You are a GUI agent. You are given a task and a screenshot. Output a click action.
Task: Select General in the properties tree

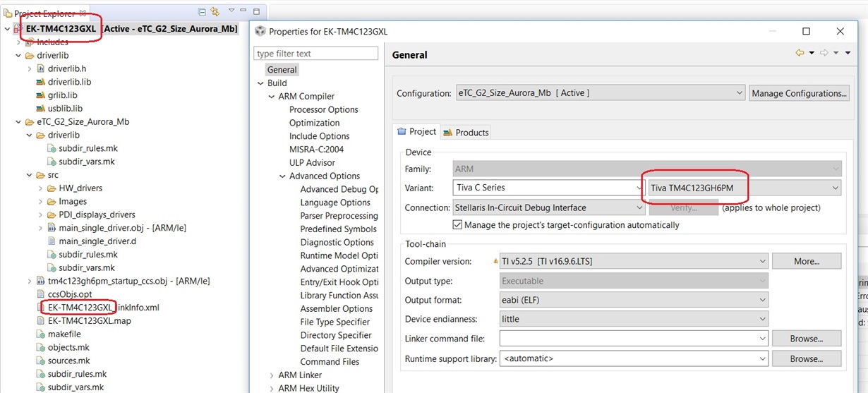(x=282, y=70)
